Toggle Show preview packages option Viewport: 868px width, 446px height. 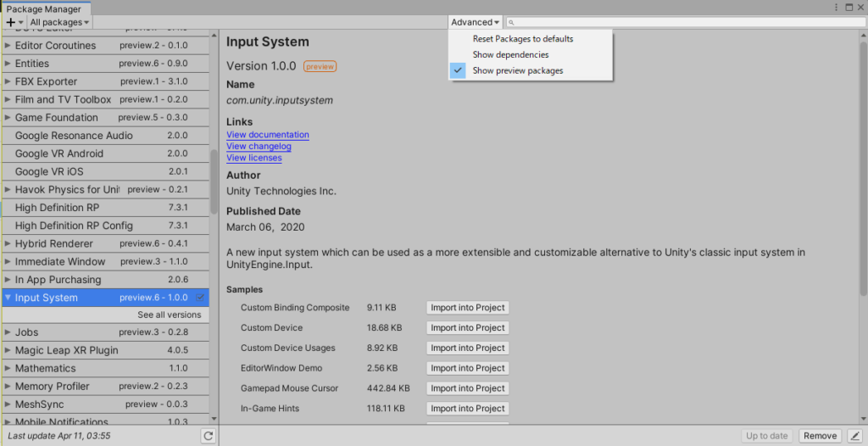pyautogui.click(x=531, y=71)
